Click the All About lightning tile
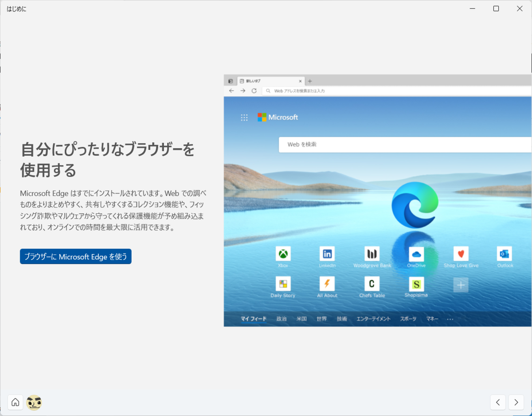 click(x=327, y=287)
